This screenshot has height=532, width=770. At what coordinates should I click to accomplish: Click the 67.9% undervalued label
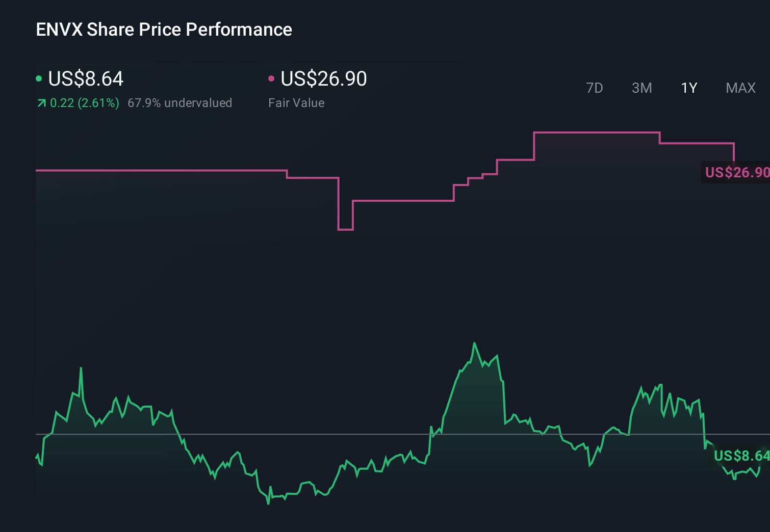[181, 103]
